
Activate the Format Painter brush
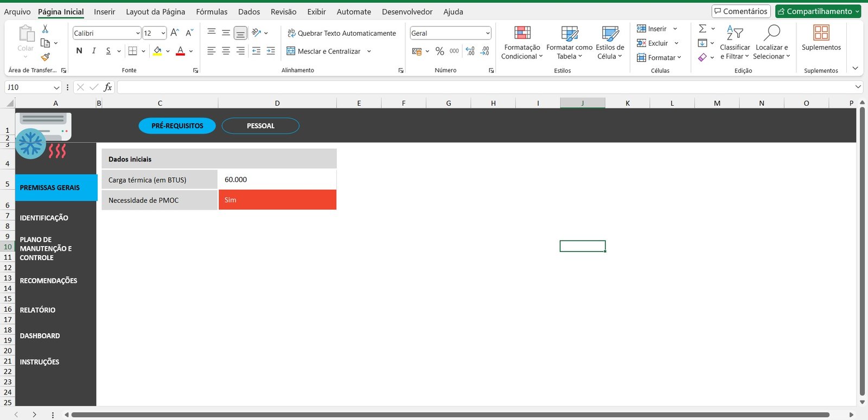click(46, 56)
